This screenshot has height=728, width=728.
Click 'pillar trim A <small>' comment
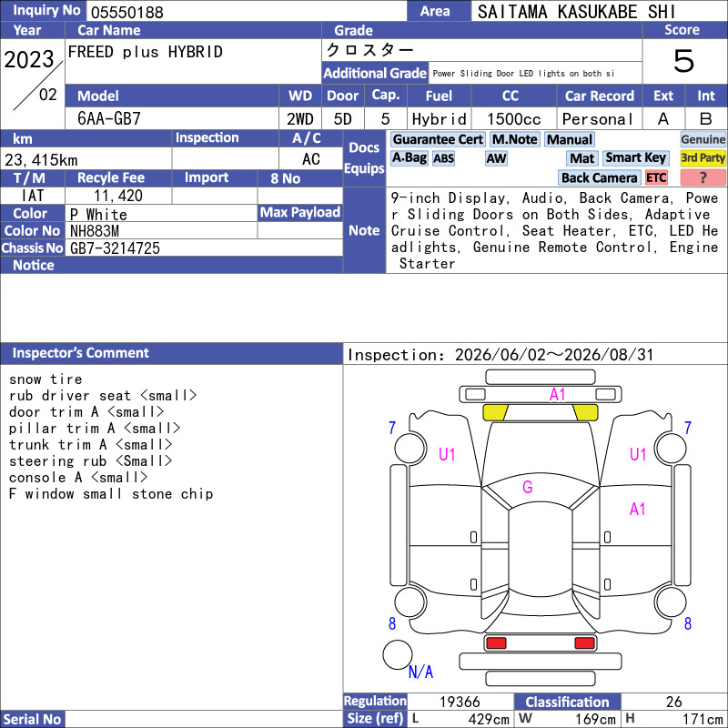pyautogui.click(x=95, y=428)
